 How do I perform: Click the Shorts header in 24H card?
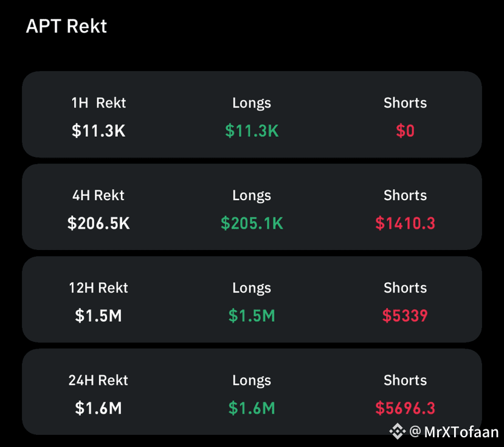tap(405, 380)
